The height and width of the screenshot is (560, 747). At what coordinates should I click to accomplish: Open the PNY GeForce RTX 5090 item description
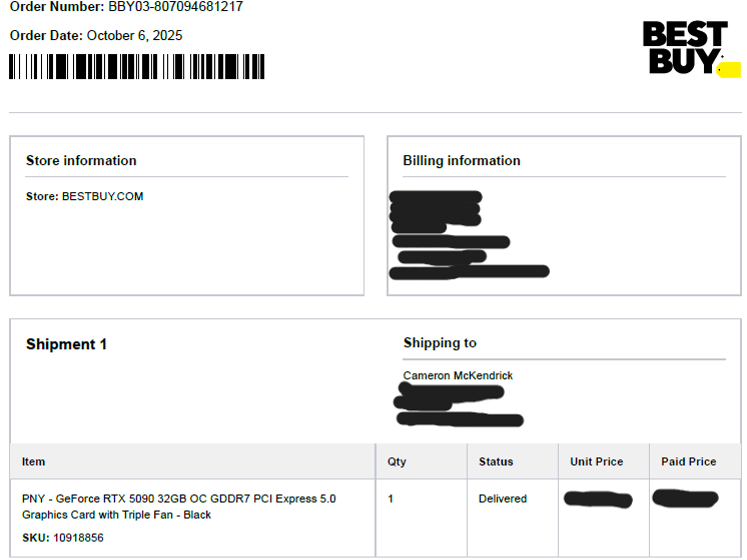(x=179, y=506)
